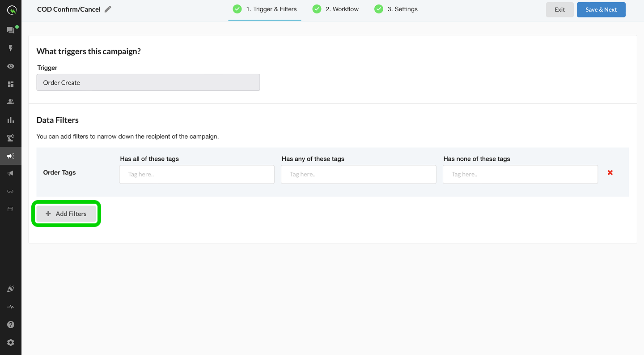Open the eye icon in sidebar
This screenshot has height=355, width=644.
tap(11, 66)
